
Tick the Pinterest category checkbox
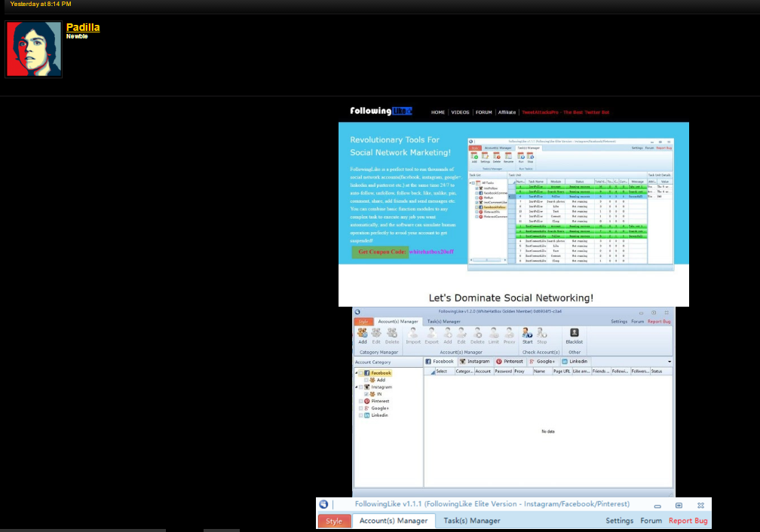click(360, 401)
